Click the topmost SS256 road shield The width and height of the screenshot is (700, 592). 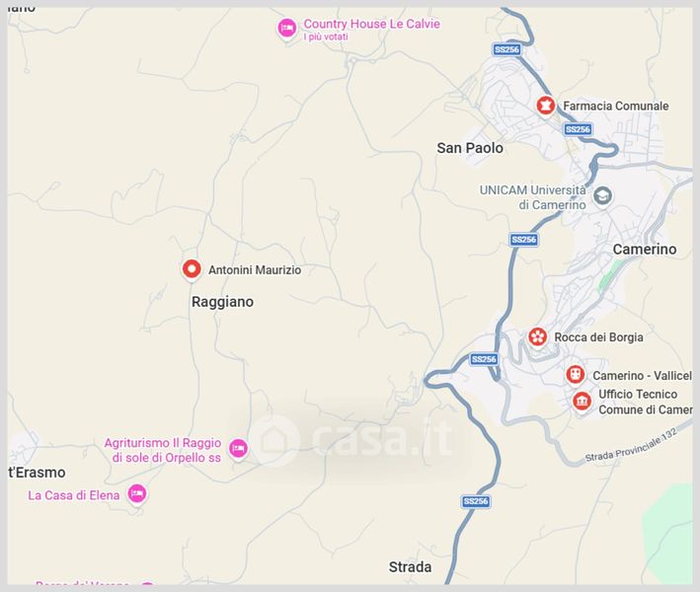click(x=507, y=49)
